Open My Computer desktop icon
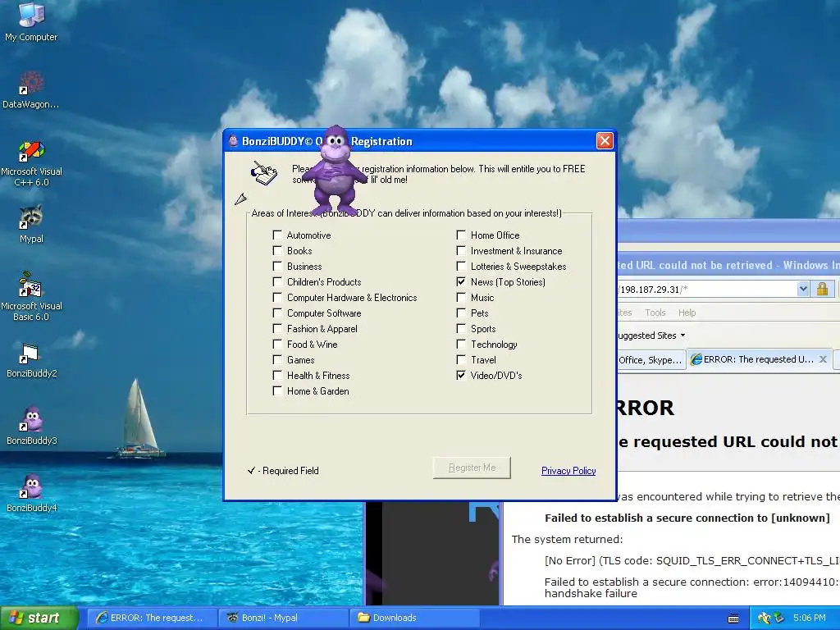The height and width of the screenshot is (630, 840). coord(31,21)
